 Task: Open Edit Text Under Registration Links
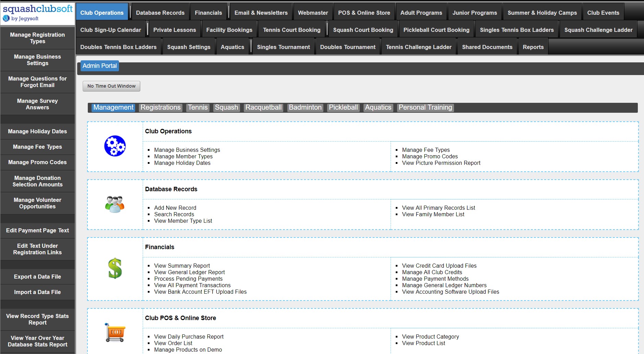click(37, 249)
